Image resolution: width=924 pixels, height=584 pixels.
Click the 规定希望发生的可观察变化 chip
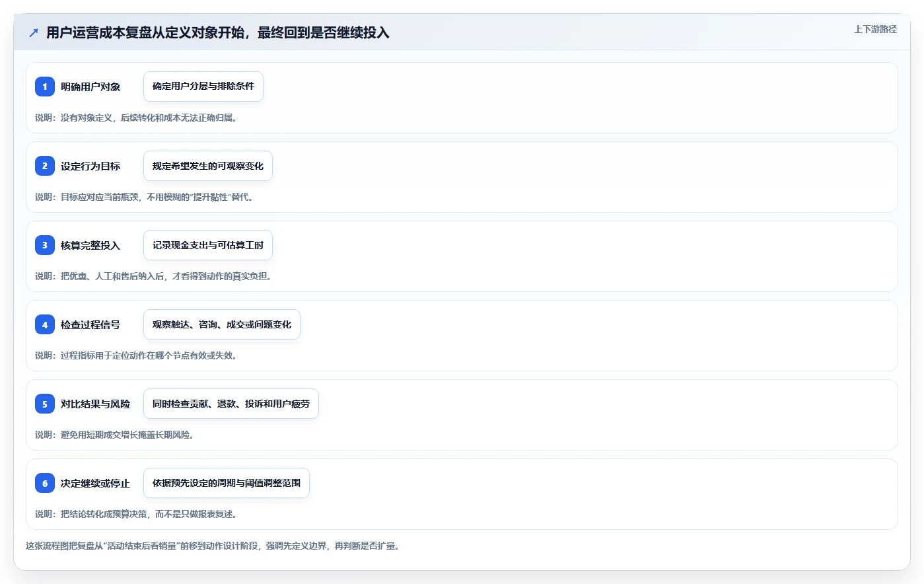(x=208, y=166)
